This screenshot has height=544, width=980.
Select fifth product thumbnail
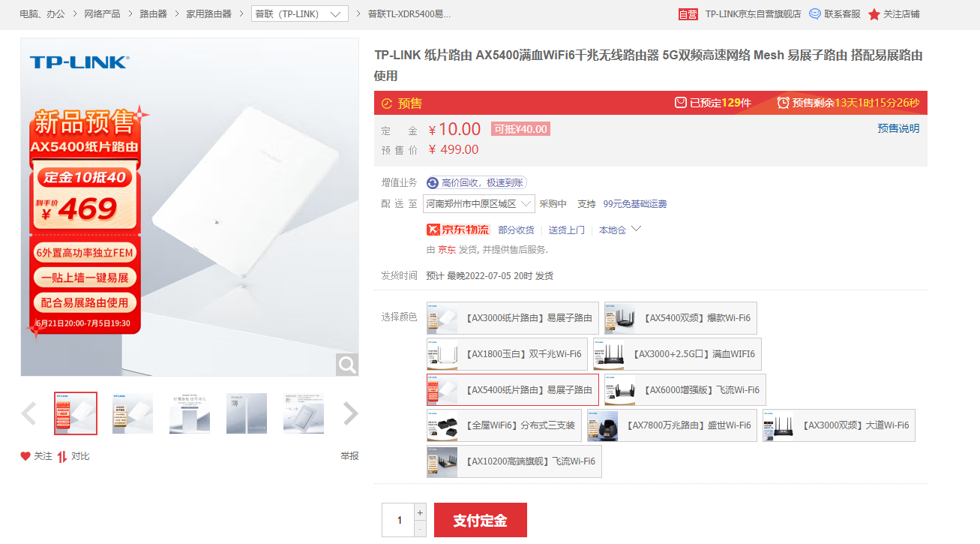304,413
